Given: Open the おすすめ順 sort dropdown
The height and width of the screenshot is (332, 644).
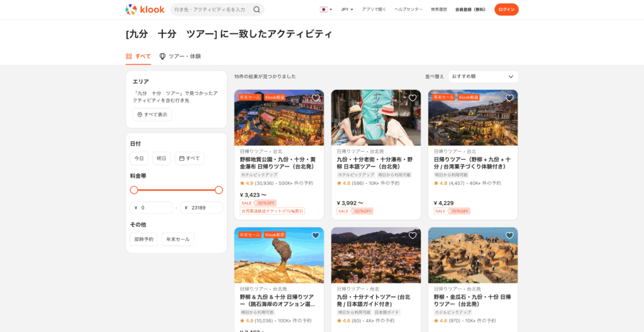Looking at the screenshot, I should (x=482, y=77).
